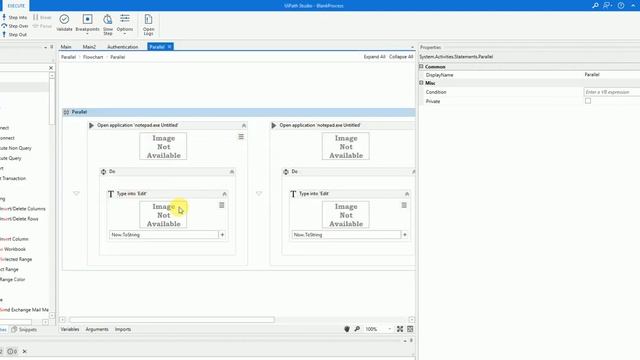Click Flowchart in the breadcrumb path
This screenshot has width=640, height=360.
(93, 57)
